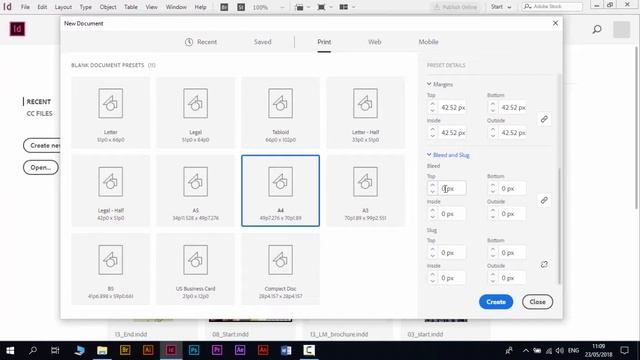Choose the Tabloid preset
Viewport: 640px width, 360px height.
click(280, 113)
